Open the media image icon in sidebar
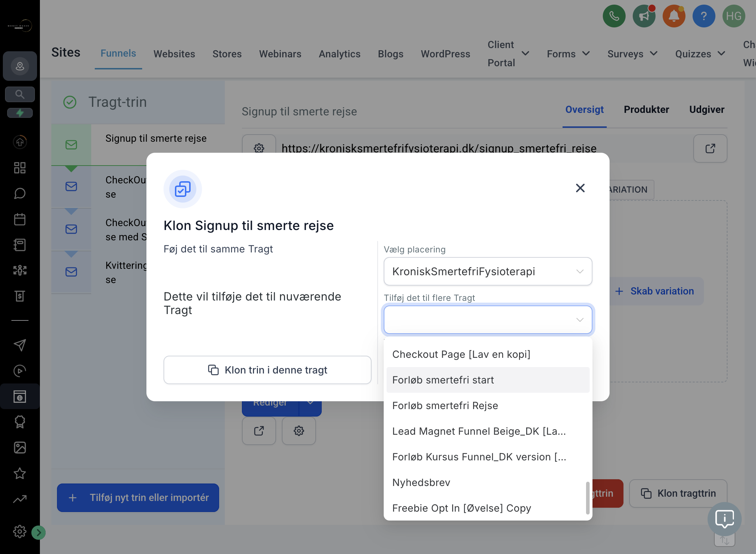The width and height of the screenshot is (756, 554). point(20,448)
